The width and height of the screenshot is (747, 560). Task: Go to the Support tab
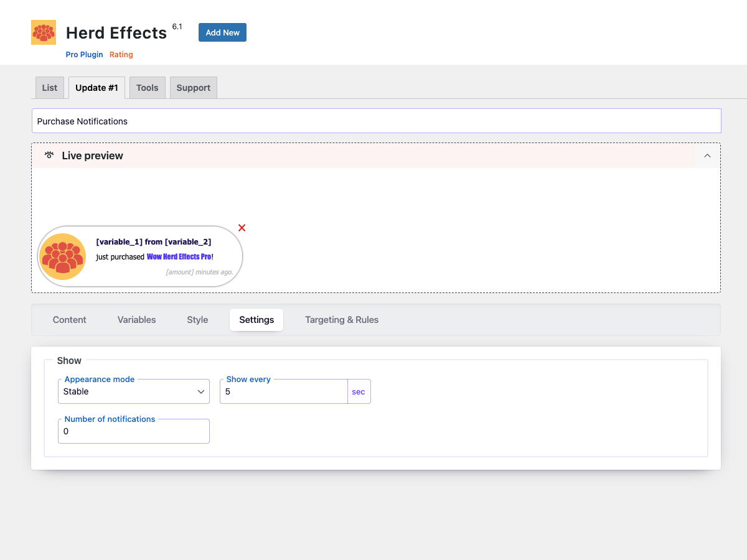pos(193,88)
